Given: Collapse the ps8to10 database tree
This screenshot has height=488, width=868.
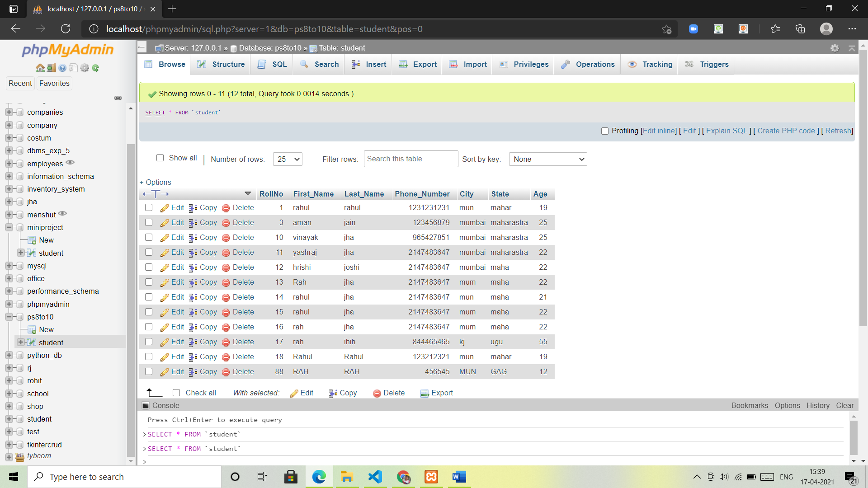Looking at the screenshot, I should (10, 317).
